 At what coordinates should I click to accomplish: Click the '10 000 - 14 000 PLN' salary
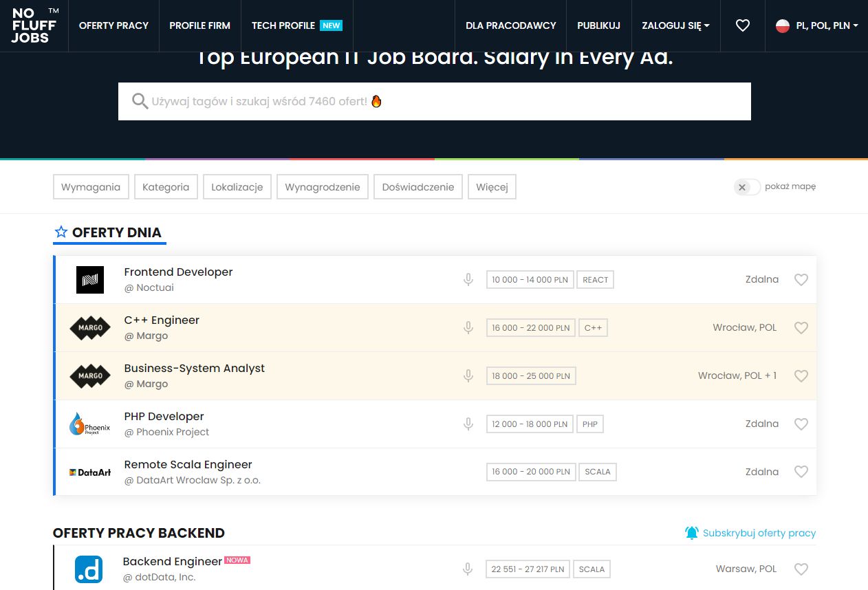[x=530, y=280]
